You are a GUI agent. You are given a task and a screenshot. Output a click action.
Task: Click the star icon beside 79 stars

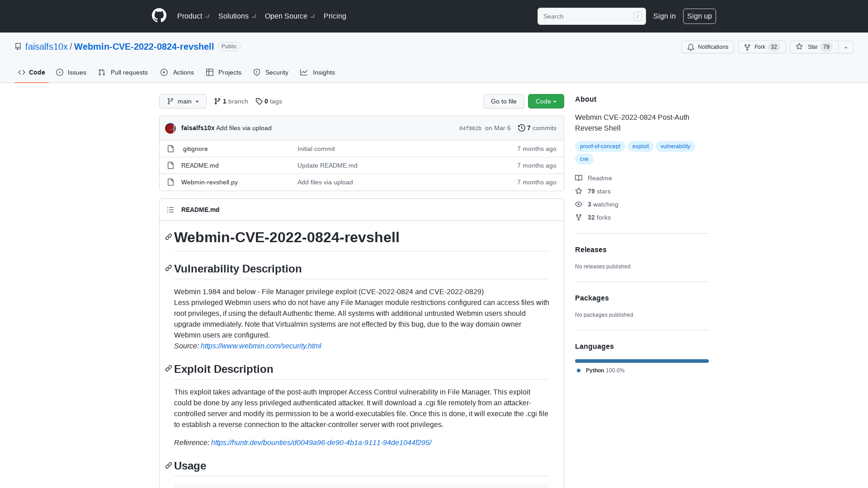pos(579,191)
